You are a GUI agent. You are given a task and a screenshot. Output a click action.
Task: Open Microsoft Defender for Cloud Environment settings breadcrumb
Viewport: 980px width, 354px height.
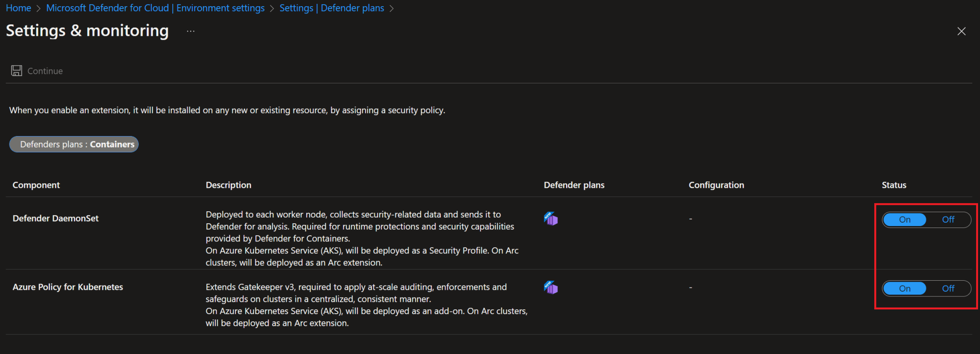tap(155, 8)
